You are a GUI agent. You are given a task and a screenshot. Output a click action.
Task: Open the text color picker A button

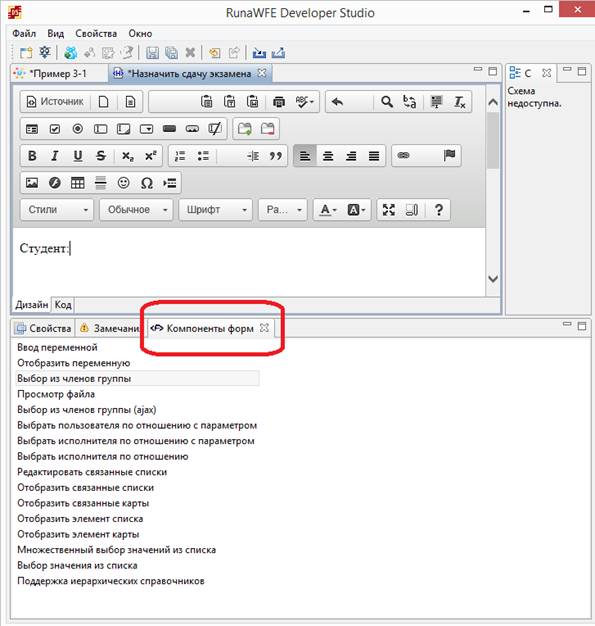pos(329,210)
